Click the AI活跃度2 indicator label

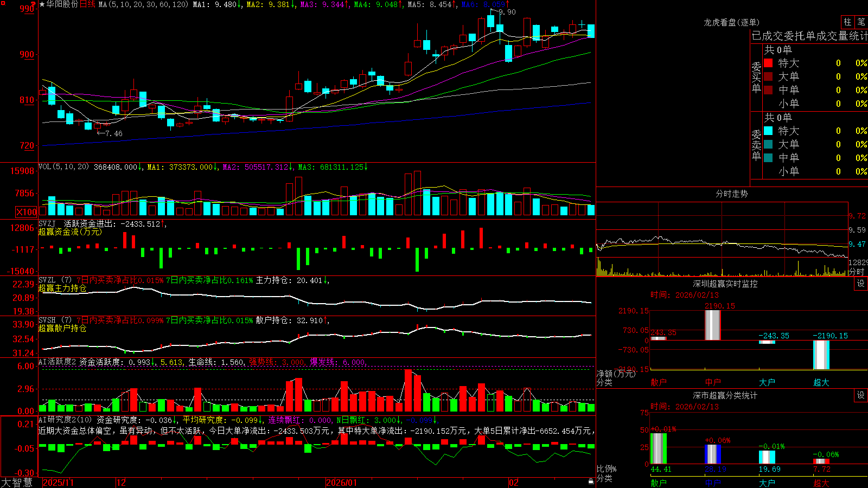(x=58, y=362)
